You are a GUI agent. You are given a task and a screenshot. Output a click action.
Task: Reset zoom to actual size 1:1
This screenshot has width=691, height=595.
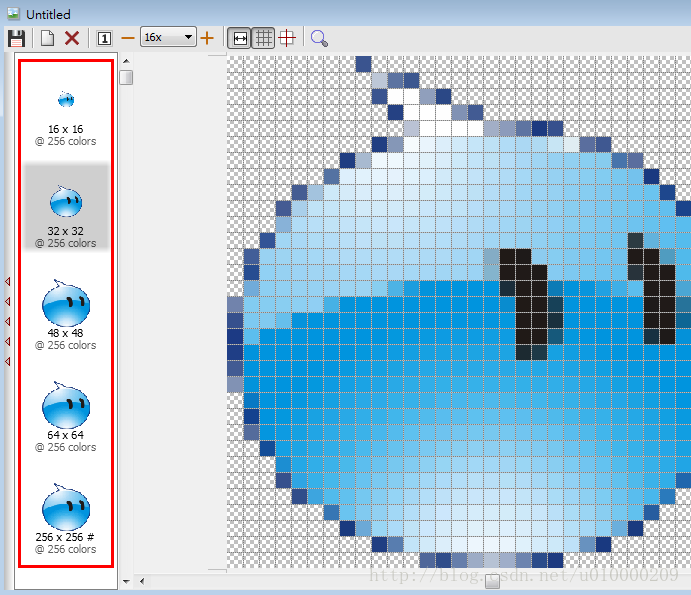coord(104,38)
